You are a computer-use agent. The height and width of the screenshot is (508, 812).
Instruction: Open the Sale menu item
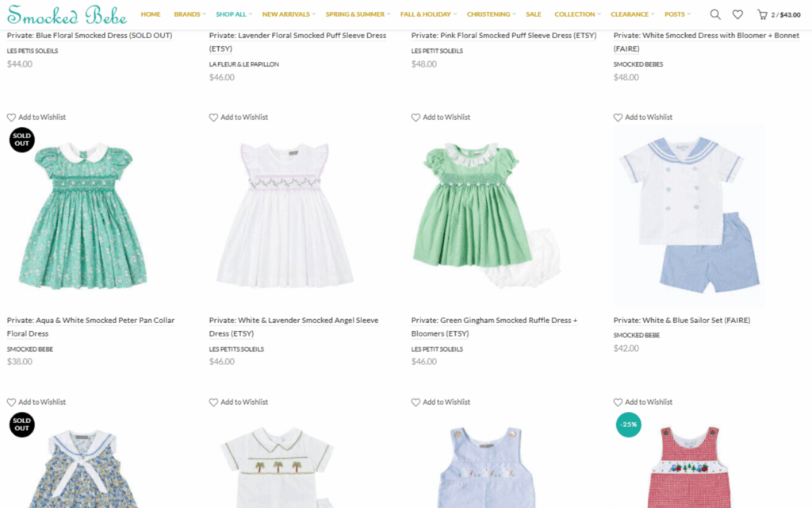(534, 14)
